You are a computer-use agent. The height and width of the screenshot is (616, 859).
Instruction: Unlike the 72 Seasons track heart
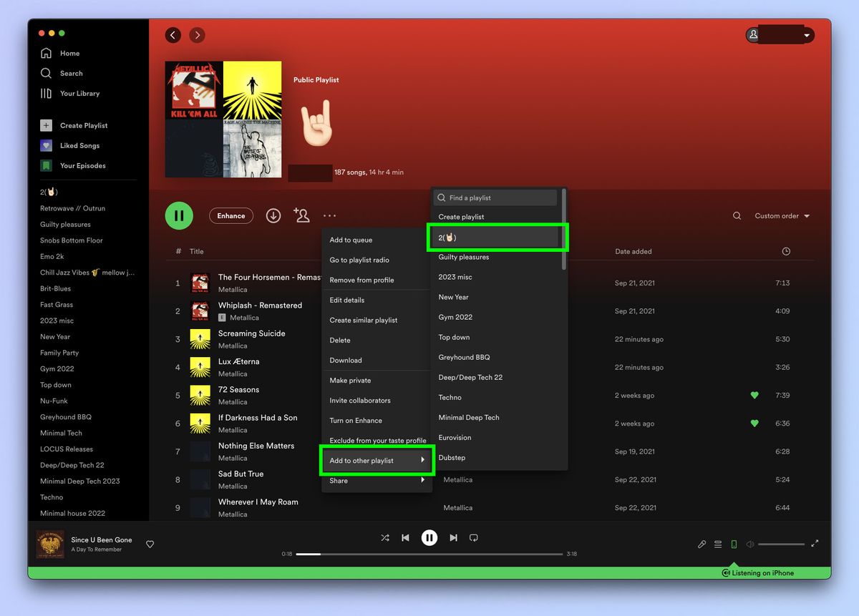754,395
